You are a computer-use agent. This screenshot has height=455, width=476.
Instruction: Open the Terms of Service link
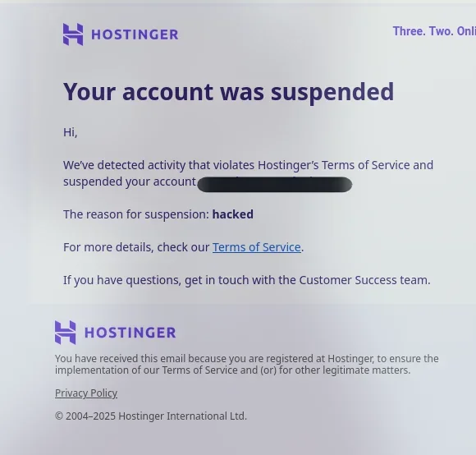coord(257,247)
